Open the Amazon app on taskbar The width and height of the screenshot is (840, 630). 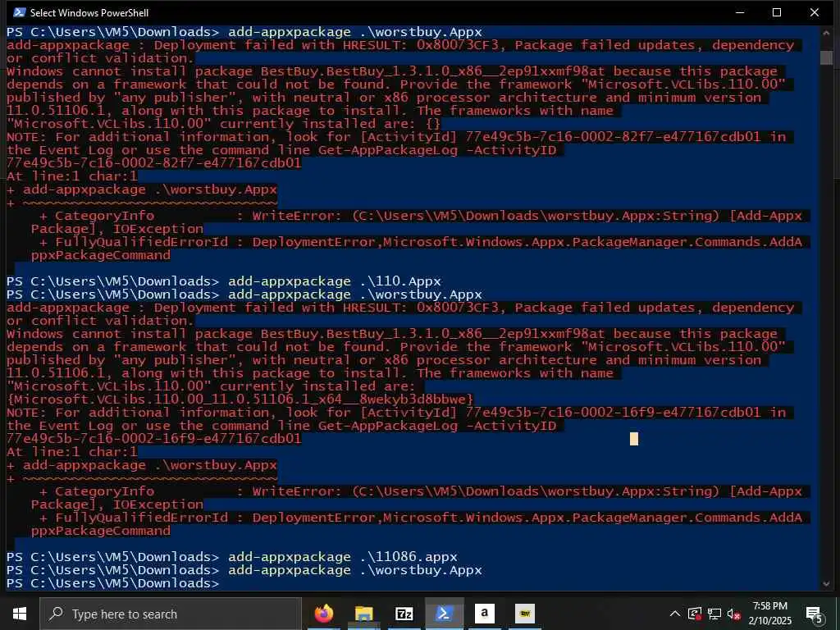click(x=484, y=614)
